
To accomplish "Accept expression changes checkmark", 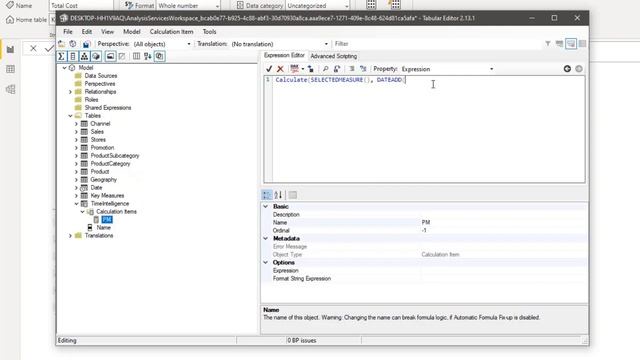I will coord(269,69).
